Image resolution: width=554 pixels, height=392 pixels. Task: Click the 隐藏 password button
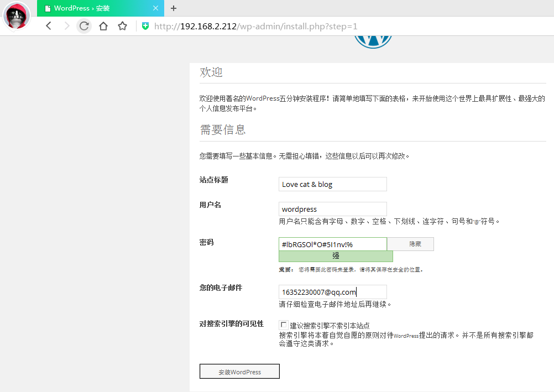(411, 244)
